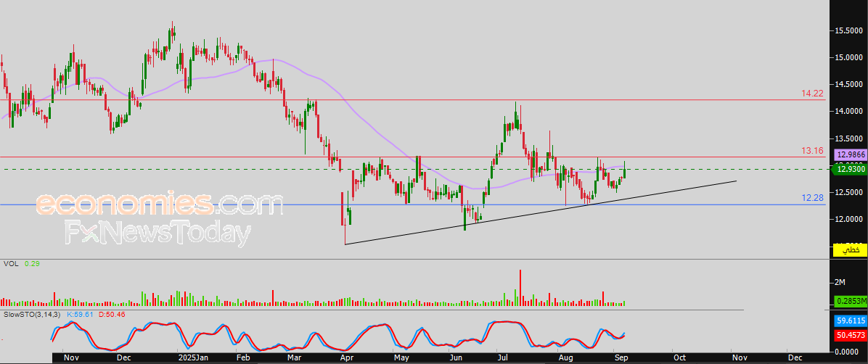Screen dimensions: 868x364
Task: Click the Mar date axis label
Action: tap(295, 358)
